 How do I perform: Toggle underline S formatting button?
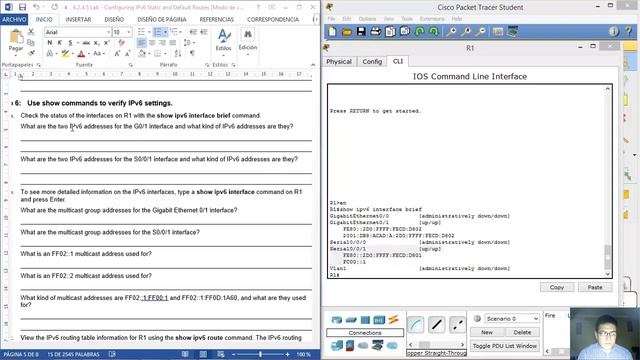coord(70,42)
